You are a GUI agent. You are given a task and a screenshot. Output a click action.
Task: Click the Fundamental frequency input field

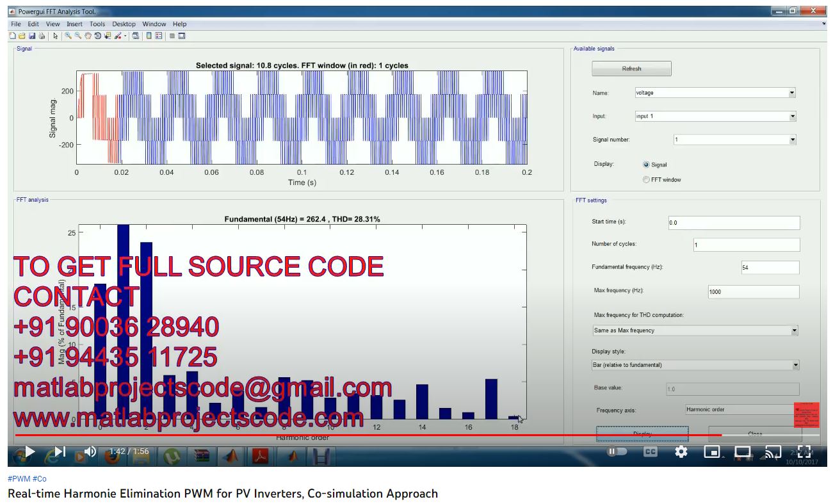click(770, 268)
